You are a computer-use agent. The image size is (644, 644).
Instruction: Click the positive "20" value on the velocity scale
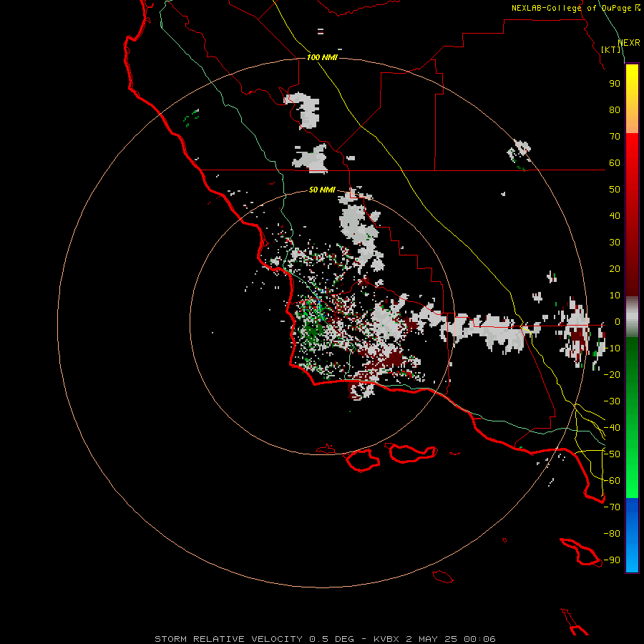[x=615, y=269]
